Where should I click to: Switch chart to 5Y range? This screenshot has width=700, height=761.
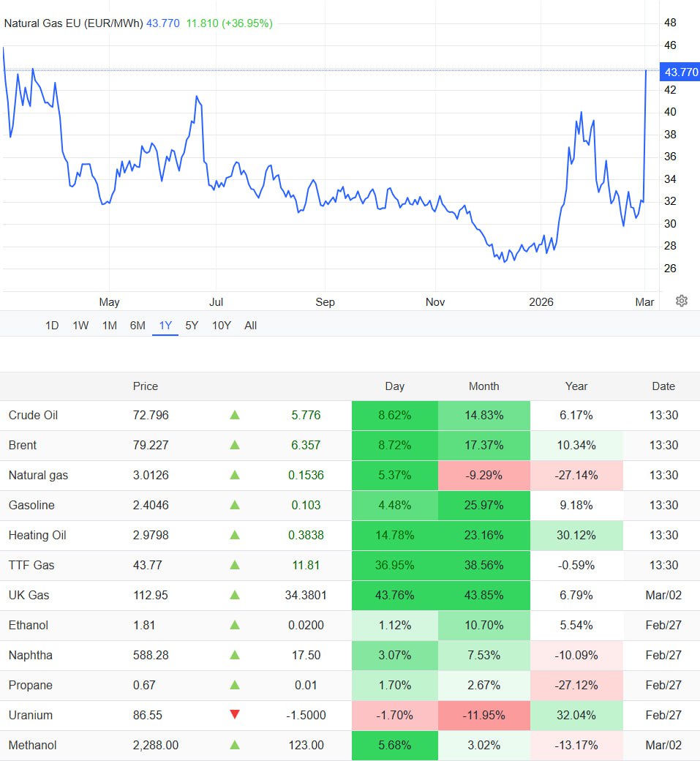pyautogui.click(x=192, y=326)
